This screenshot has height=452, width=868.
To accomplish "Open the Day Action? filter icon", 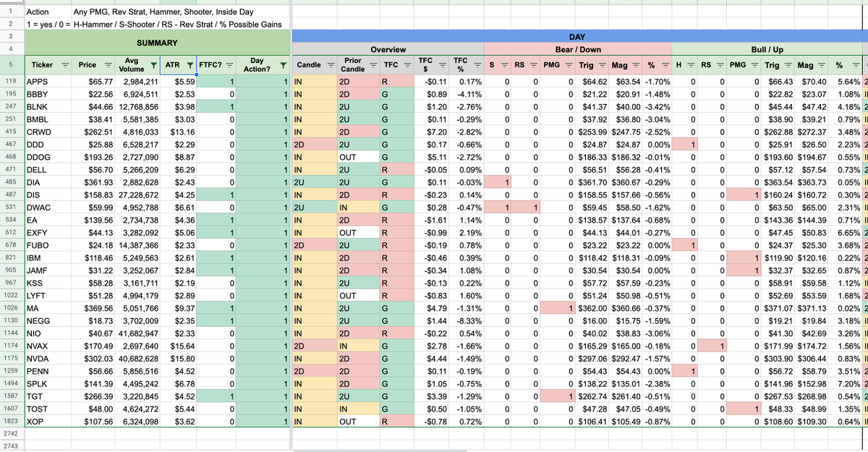I will pyautogui.click(x=283, y=65).
